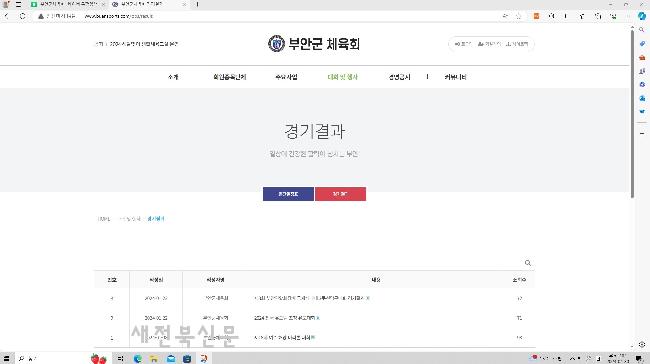Click the board search magnifier icon

(528, 263)
